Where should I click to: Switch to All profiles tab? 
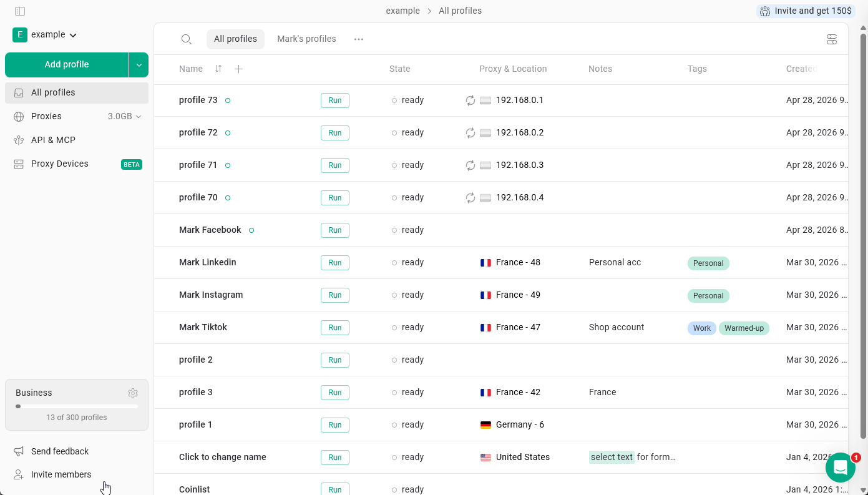coord(235,39)
